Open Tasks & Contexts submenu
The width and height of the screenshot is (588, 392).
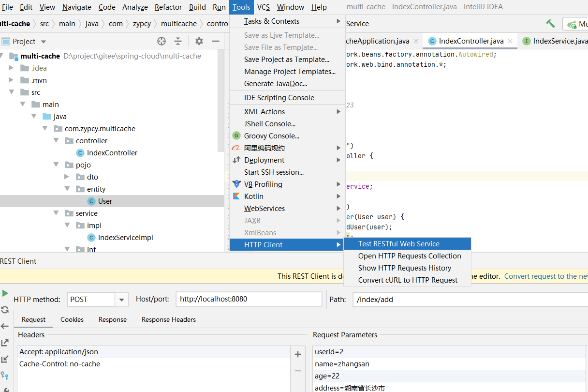[x=287, y=21]
